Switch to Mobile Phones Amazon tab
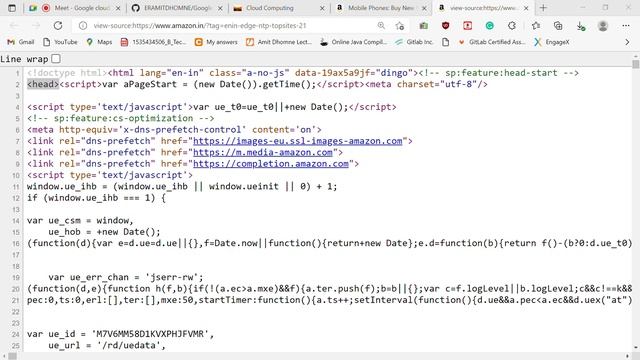The height and width of the screenshot is (360, 640). (x=381, y=8)
